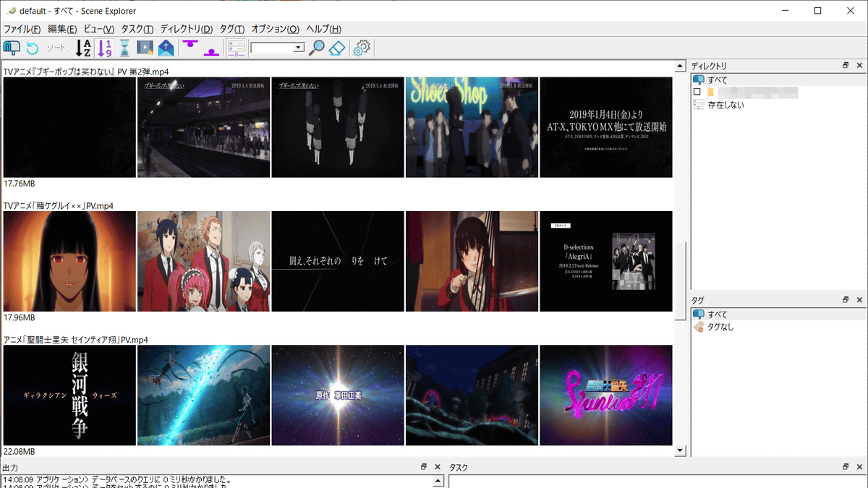The image size is (868, 488).
Task: Click the file name 'TVアニメ「賭ケグルイ××」PV.mp4'
Action: [60, 205]
